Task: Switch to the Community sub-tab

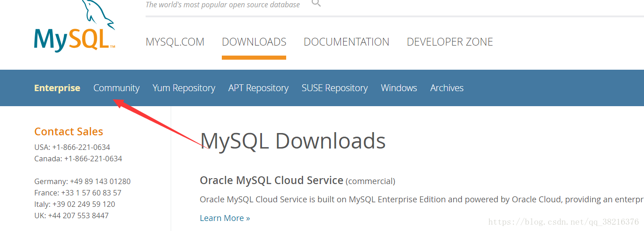Action: pyautogui.click(x=116, y=88)
